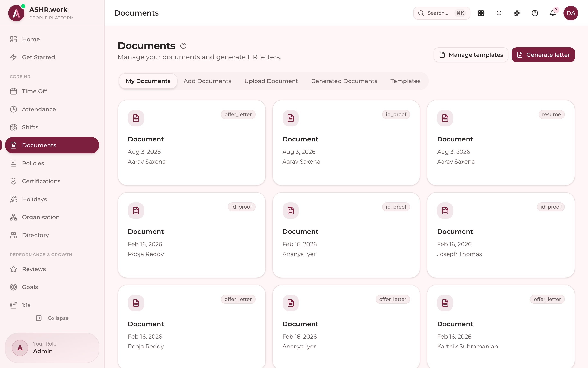
Task: Select the My Documents tab
Action: [148, 81]
